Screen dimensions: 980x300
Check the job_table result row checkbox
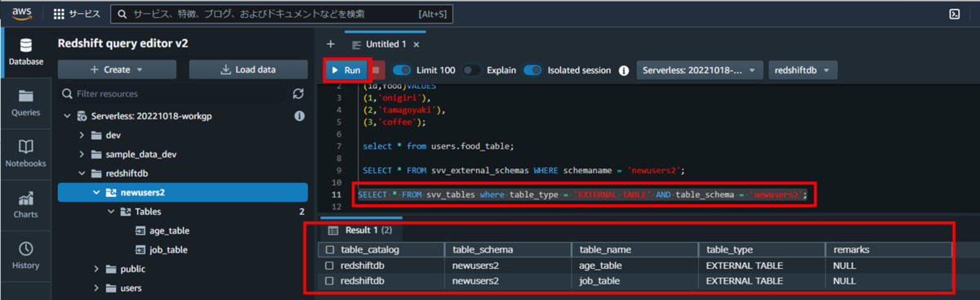tap(330, 280)
